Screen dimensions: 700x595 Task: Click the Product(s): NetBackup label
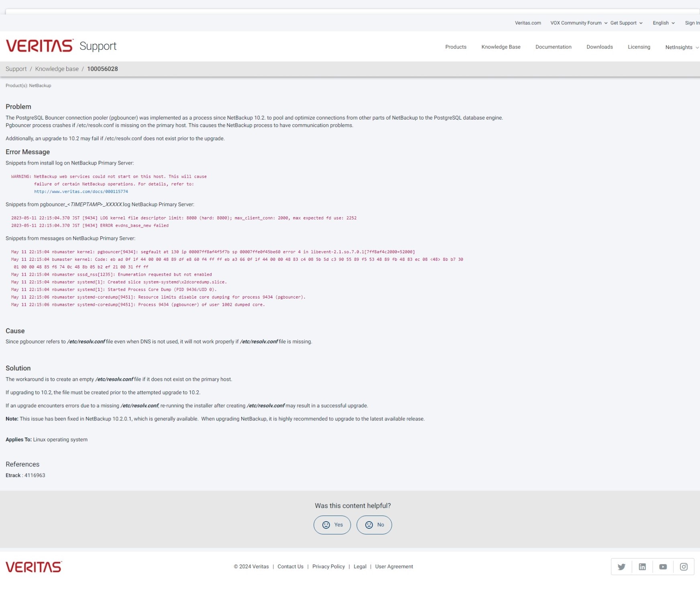(28, 85)
